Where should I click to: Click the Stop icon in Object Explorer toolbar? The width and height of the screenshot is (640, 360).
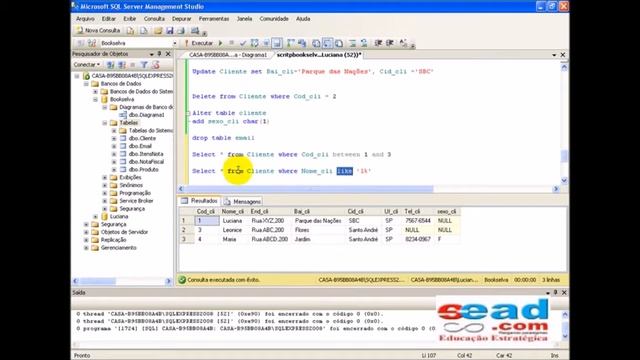tap(132, 64)
